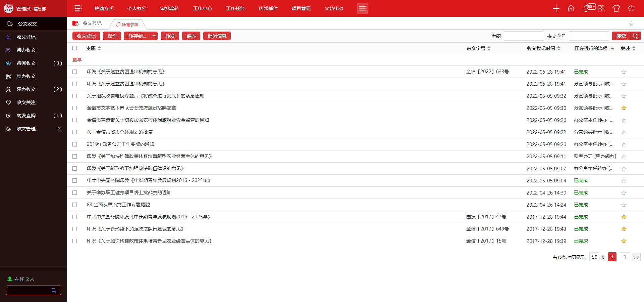The height and width of the screenshot is (302, 644).
Task: Click the 催办 button
Action: (191, 36)
